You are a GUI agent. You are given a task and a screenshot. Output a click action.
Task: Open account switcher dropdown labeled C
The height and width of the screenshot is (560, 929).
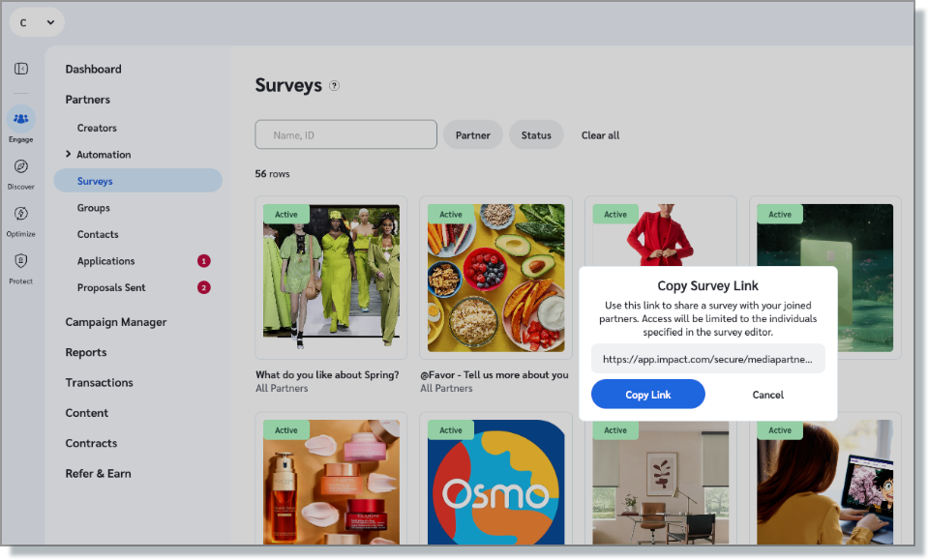[37, 22]
